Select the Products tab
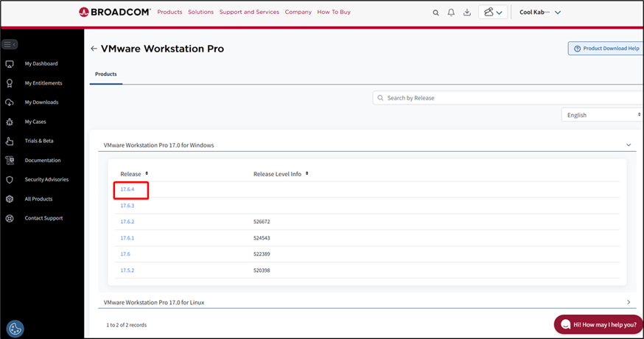 pyautogui.click(x=106, y=74)
